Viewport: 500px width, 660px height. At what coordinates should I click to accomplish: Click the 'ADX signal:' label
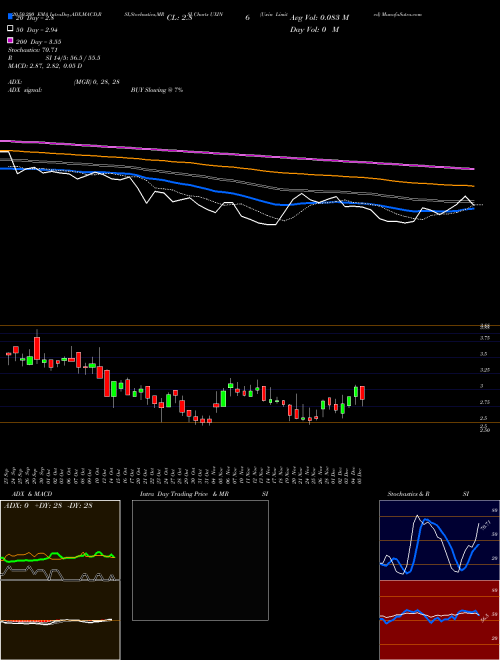coord(25,90)
